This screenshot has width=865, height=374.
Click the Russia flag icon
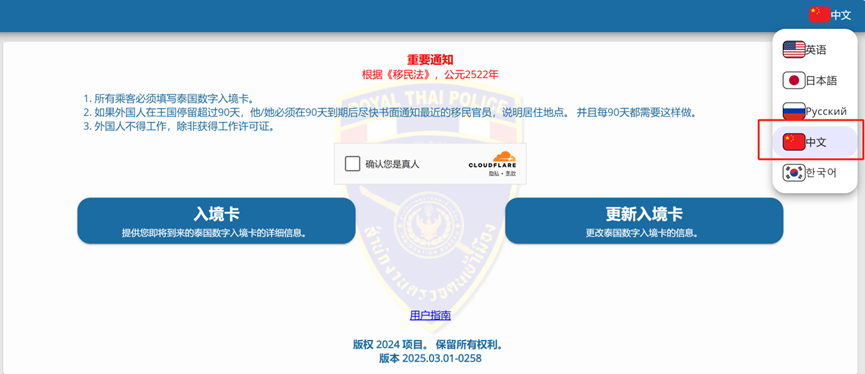(794, 111)
